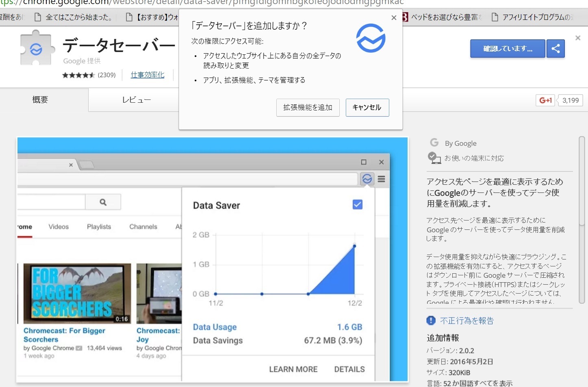Open bookmark 【おすすめ】ウォ
The width and height of the screenshot is (588, 387).
[152, 17]
